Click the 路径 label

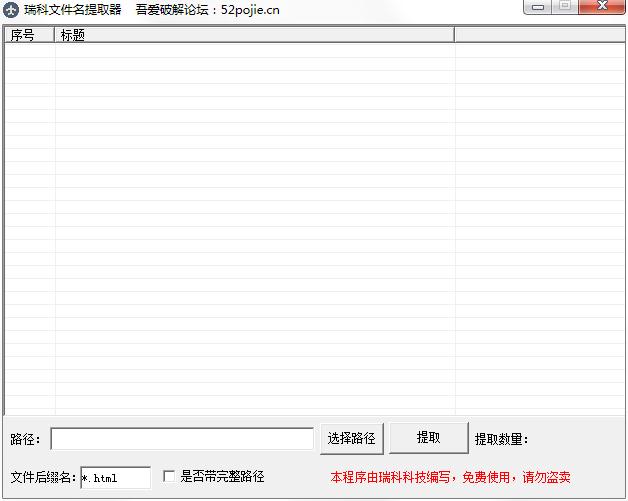25,439
